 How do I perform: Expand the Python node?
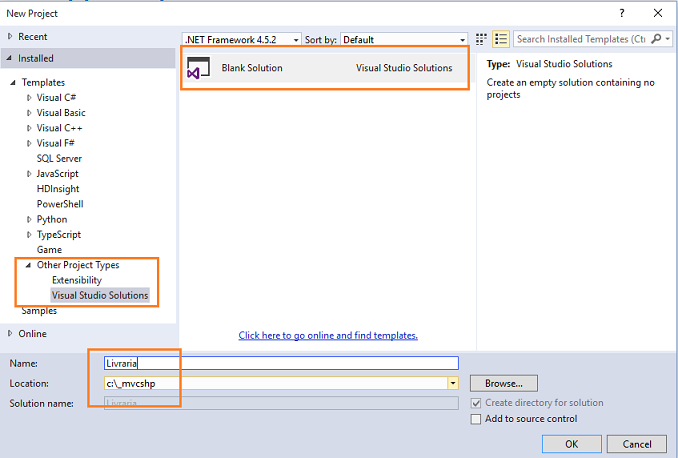coord(29,219)
